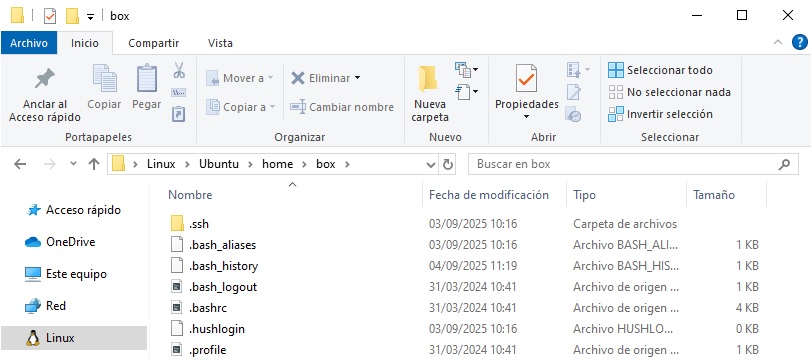812x362 pixels.
Task: Click the 04/09/2025 11:19 date cell
Action: pyautogui.click(x=472, y=266)
